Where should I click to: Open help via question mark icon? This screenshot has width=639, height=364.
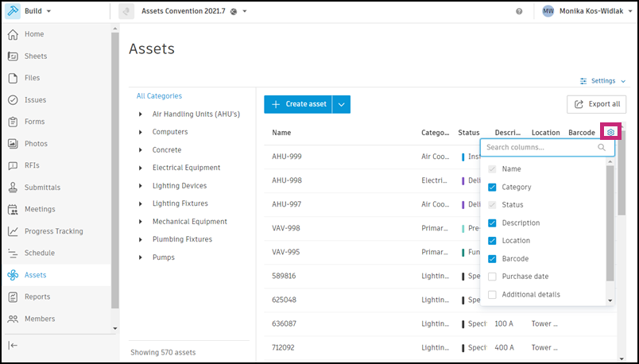519,11
